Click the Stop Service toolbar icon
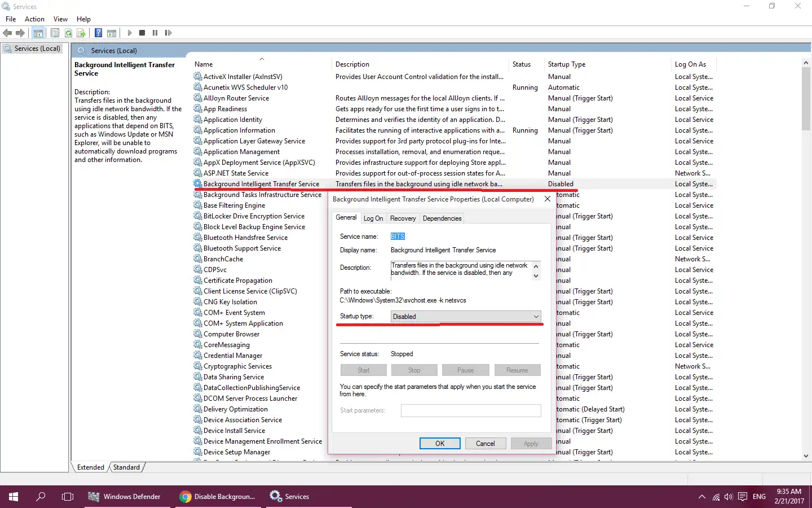 click(x=142, y=33)
